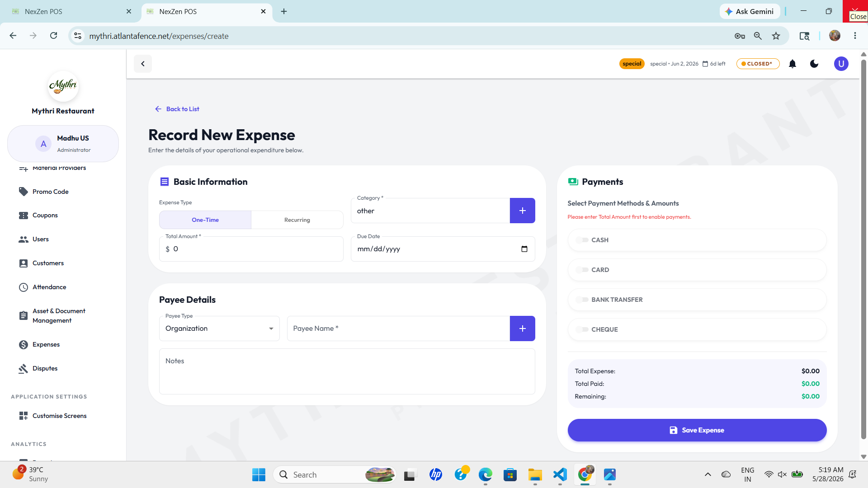Open the Due Date calendar picker icon
This screenshot has width=868, height=488.
pyautogui.click(x=524, y=249)
